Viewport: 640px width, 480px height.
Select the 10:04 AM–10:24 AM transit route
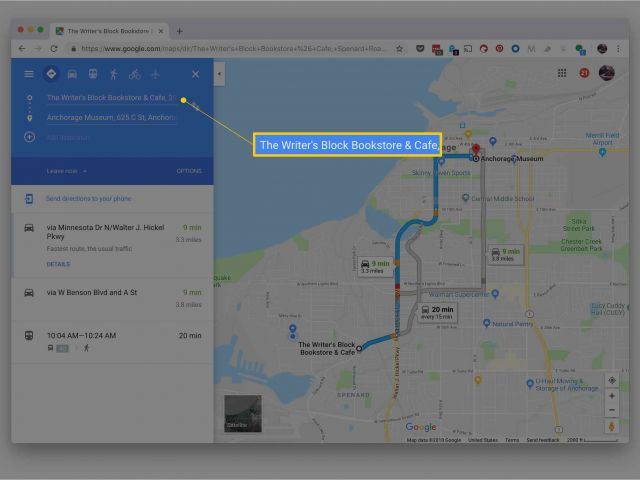[x=113, y=341]
